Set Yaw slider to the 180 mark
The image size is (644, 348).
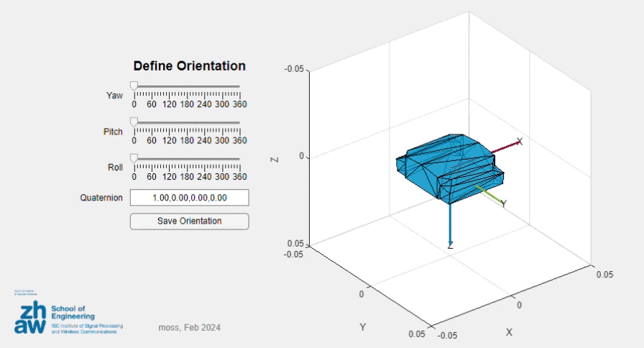click(x=187, y=86)
